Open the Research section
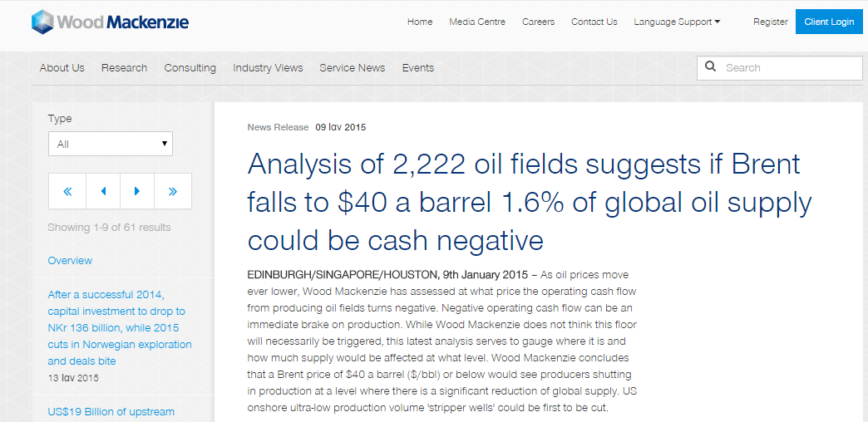Viewport: 868px width, 422px height. coord(124,68)
